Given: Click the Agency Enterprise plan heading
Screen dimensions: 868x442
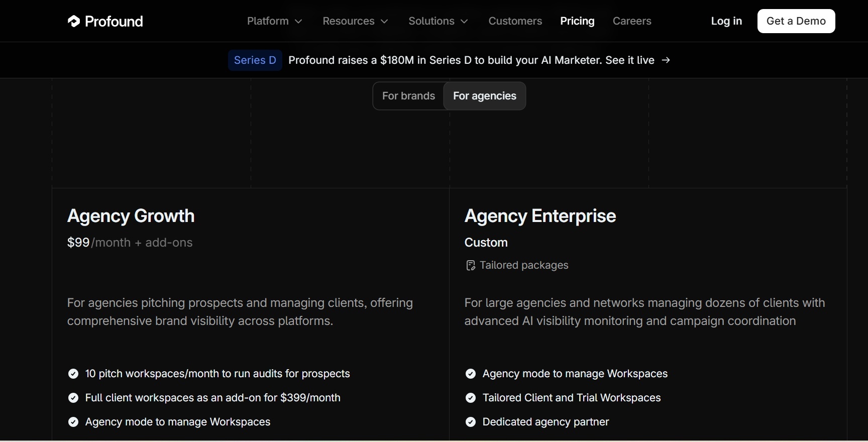Looking at the screenshot, I should (540, 216).
